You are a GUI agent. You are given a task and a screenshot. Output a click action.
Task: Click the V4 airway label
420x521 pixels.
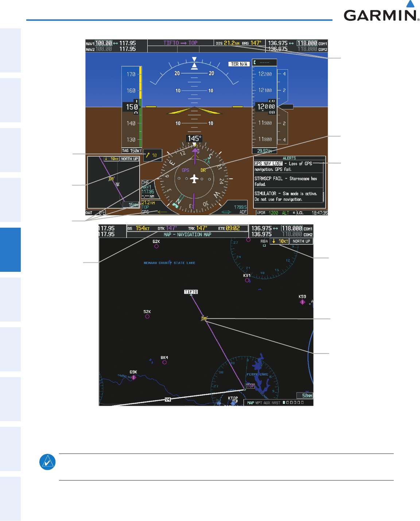[168, 400]
